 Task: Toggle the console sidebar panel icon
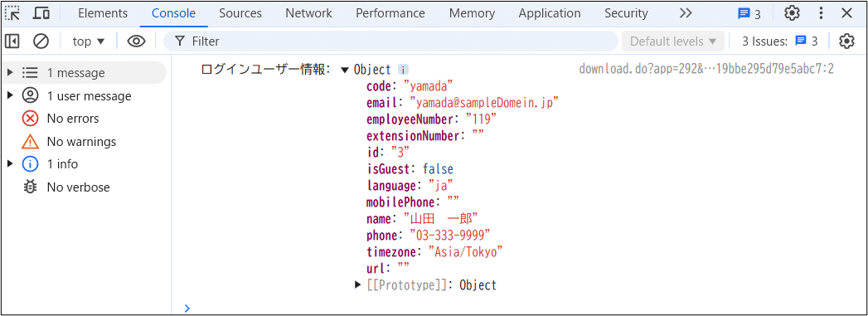point(12,41)
